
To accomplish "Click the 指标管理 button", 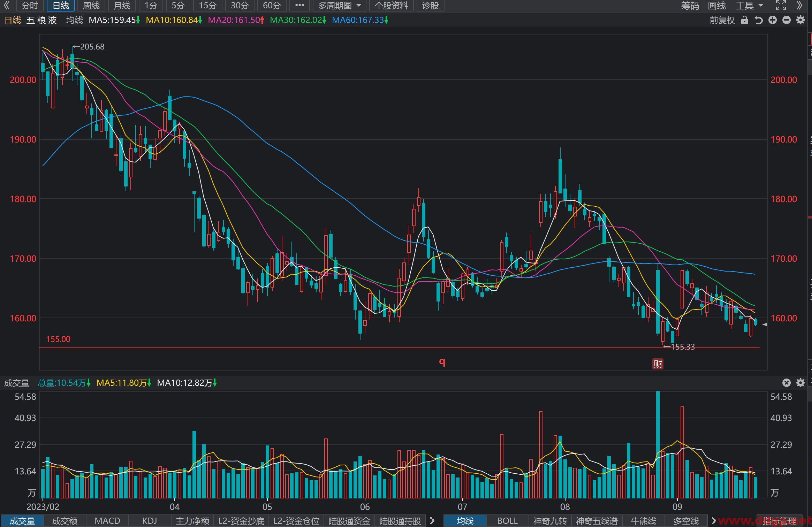I will [x=780, y=521].
